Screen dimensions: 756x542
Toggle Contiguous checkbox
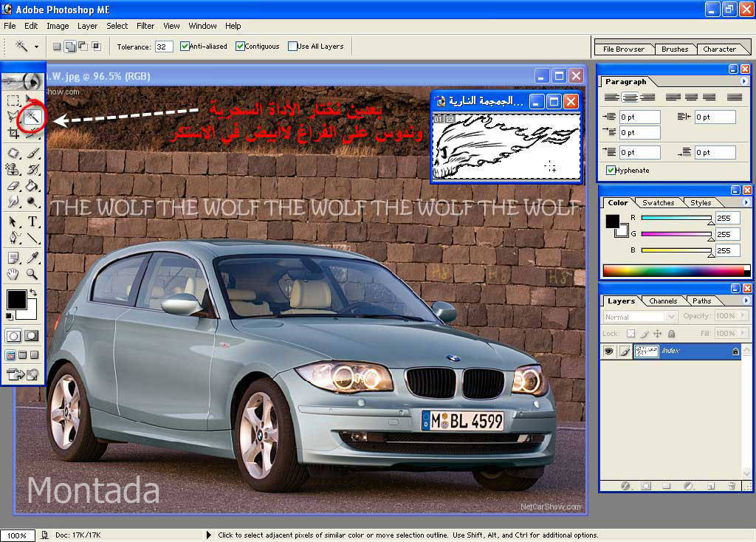(240, 47)
